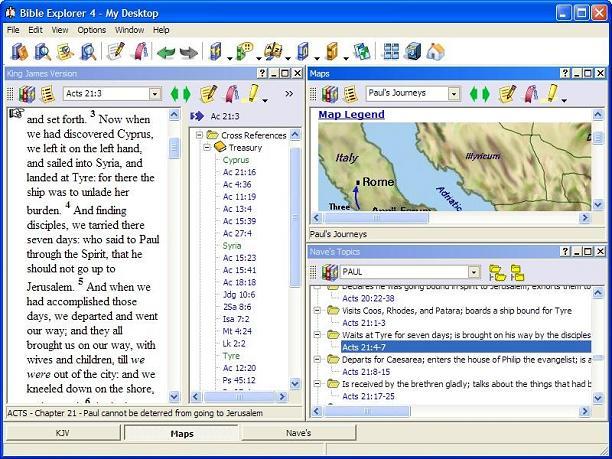Switch to the Nave's tab at bottom

click(298, 433)
